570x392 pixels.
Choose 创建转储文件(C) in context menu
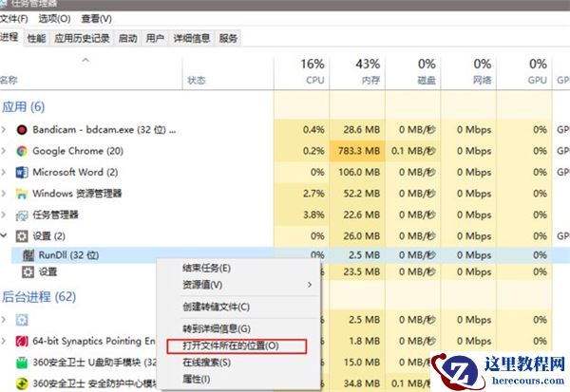pyautogui.click(x=216, y=307)
